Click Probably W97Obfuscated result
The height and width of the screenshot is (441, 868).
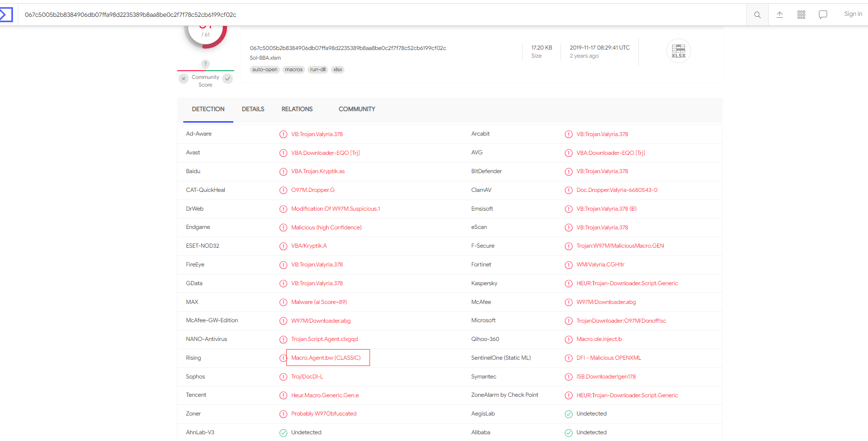point(324,414)
